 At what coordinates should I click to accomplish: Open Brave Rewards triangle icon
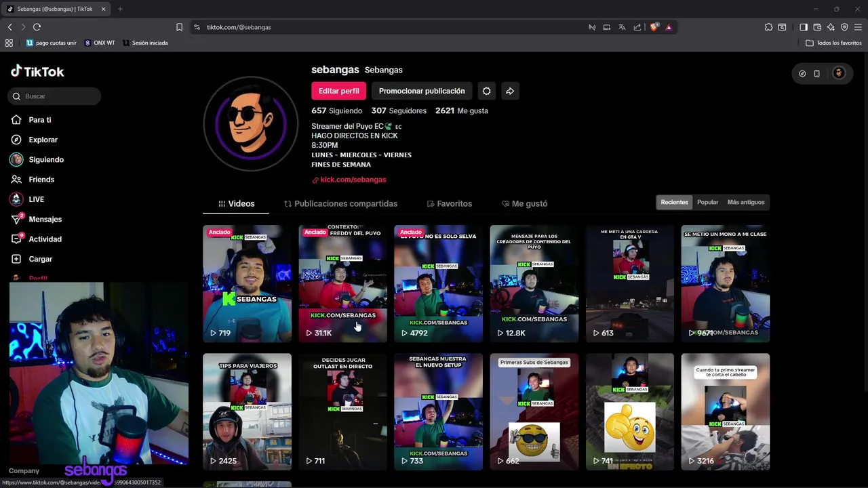pyautogui.click(x=669, y=27)
